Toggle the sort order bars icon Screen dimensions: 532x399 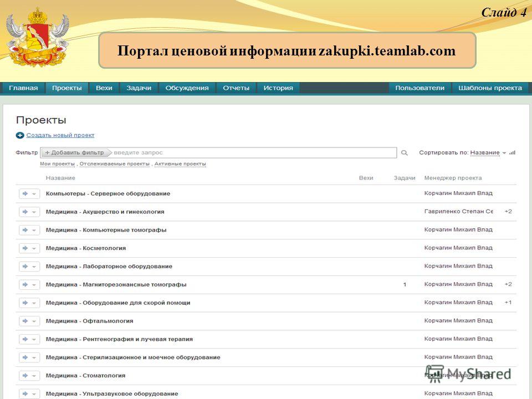point(512,153)
